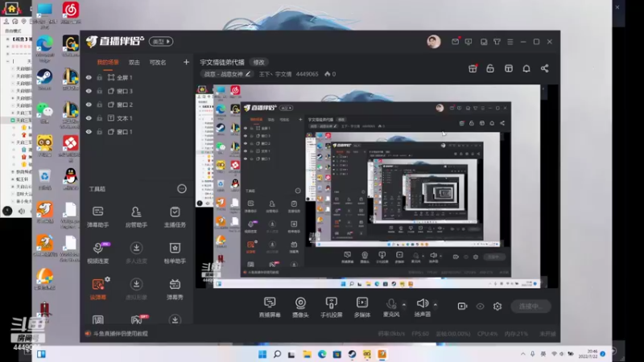The height and width of the screenshot is (362, 644).
Task: Open taskbar search
Action: 277,354
